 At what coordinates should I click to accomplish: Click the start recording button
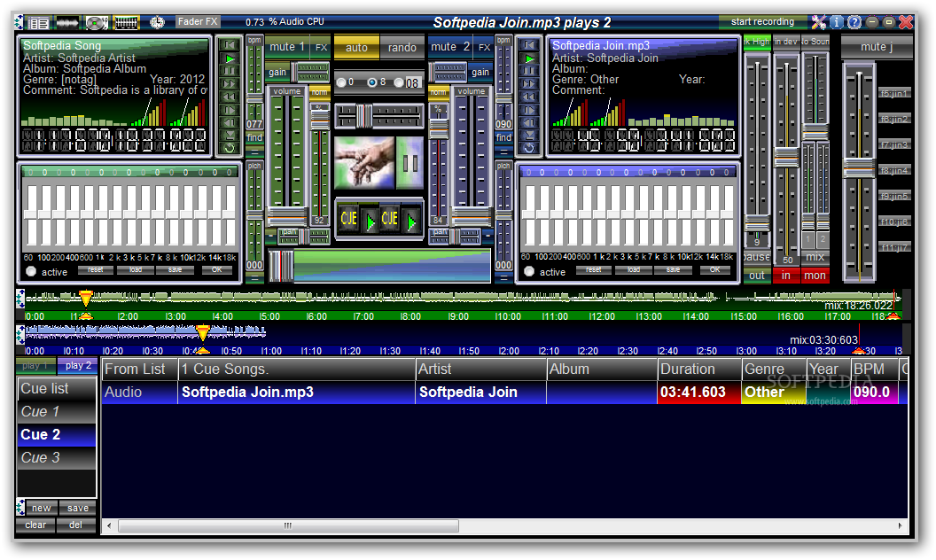(762, 21)
